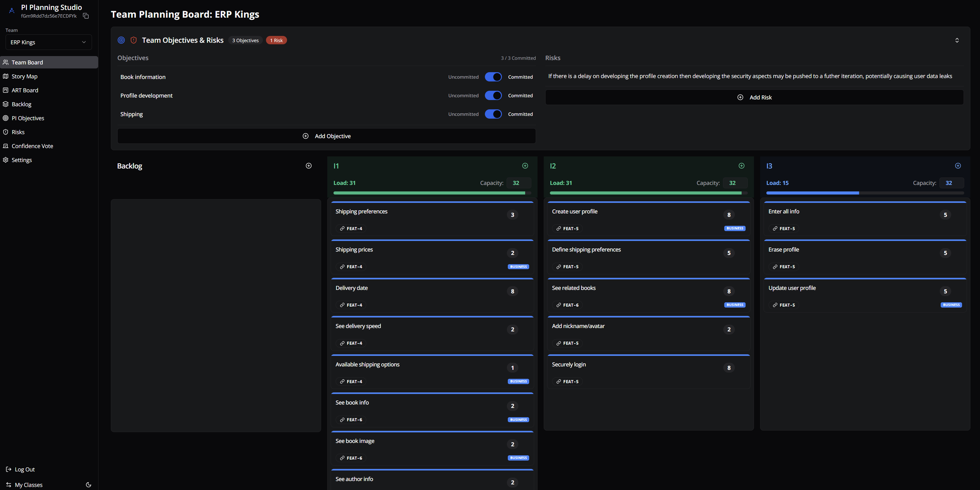Open Team Board in sidebar
The image size is (980, 490).
pyautogui.click(x=49, y=62)
